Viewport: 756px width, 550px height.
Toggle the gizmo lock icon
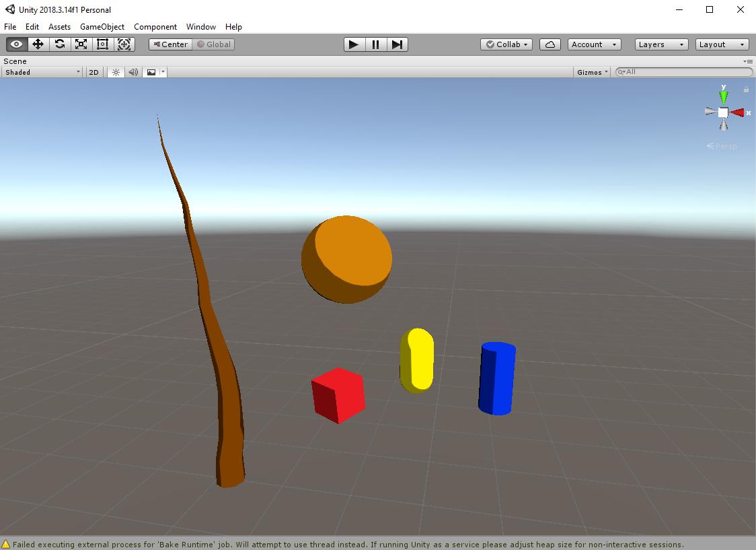[746, 90]
